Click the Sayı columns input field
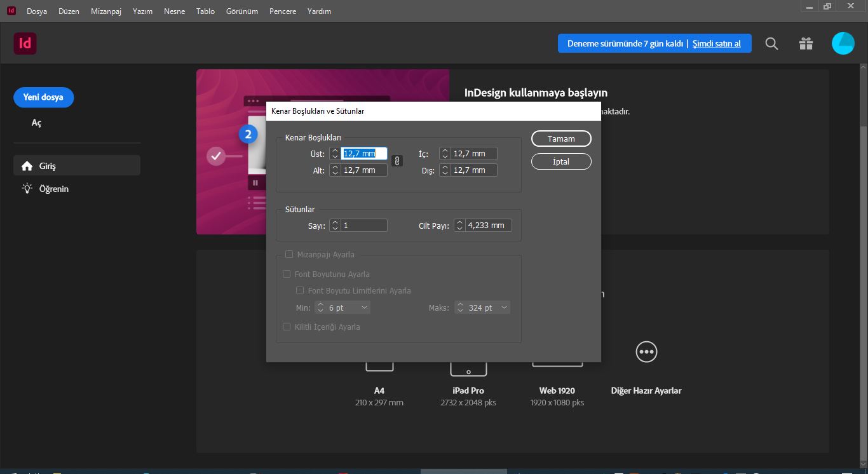Image resolution: width=868 pixels, height=474 pixels. pyautogui.click(x=364, y=226)
